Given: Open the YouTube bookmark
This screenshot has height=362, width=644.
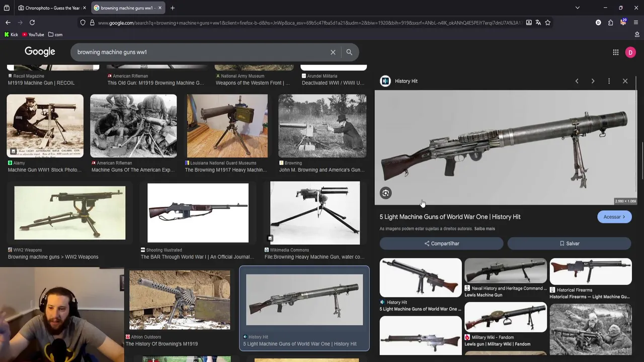Looking at the screenshot, I should tap(33, 35).
